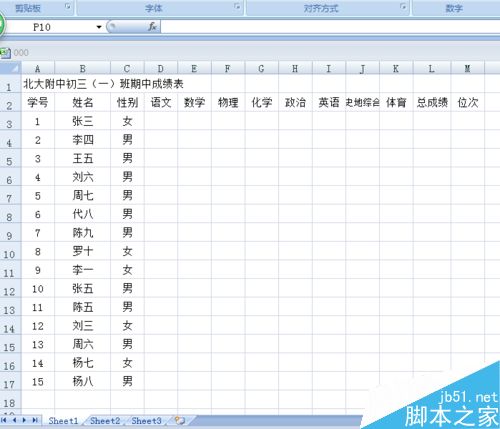Select column D header

pyautogui.click(x=161, y=69)
